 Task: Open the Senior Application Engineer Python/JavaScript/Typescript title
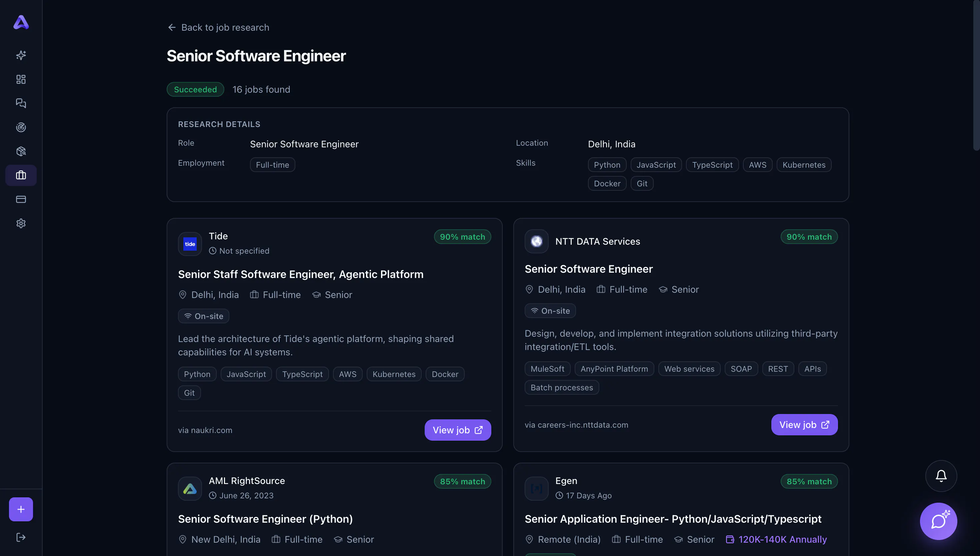tap(673, 519)
